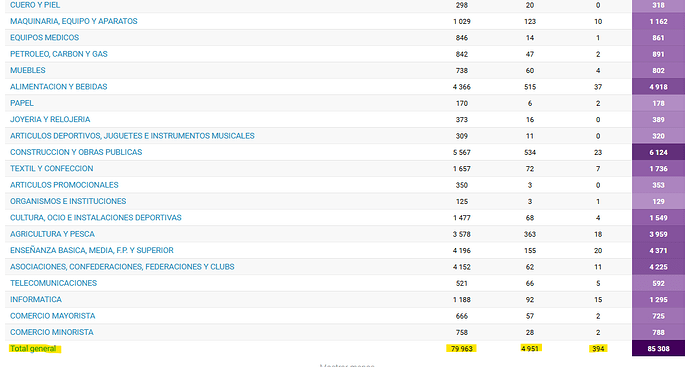Click value 123 in Maquinaria row
The width and height of the screenshot is (690, 367).
(x=530, y=21)
